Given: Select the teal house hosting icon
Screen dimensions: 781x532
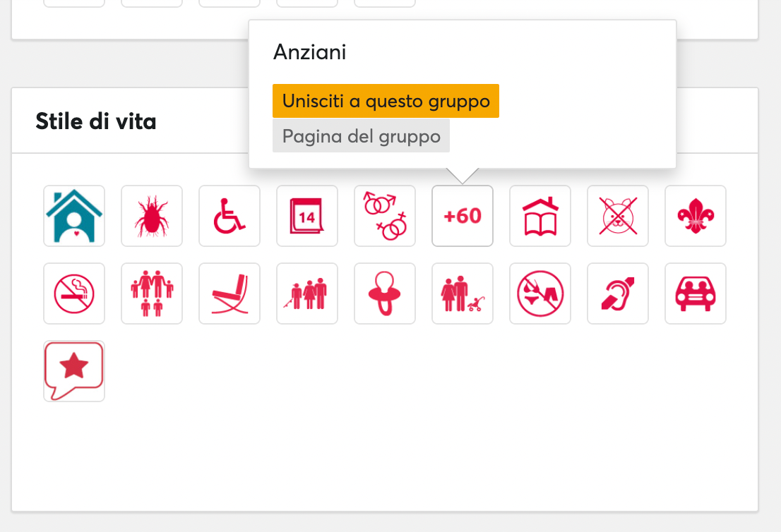Looking at the screenshot, I should pyautogui.click(x=74, y=216).
